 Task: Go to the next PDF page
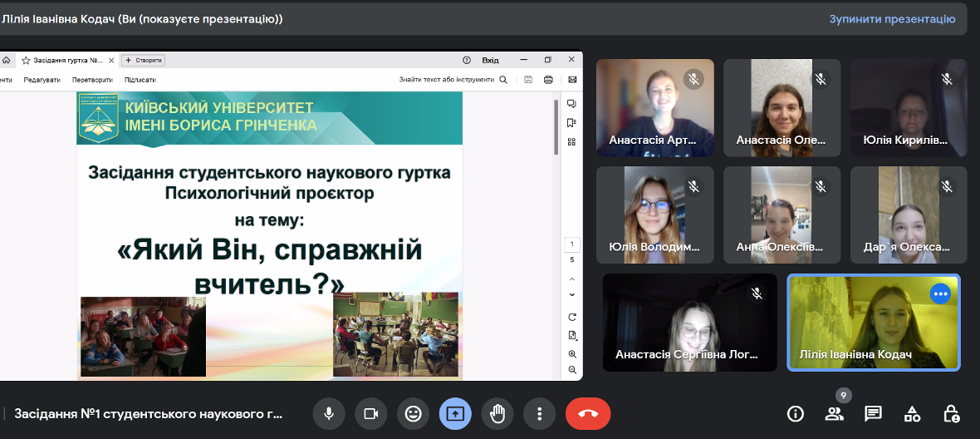click(x=571, y=294)
